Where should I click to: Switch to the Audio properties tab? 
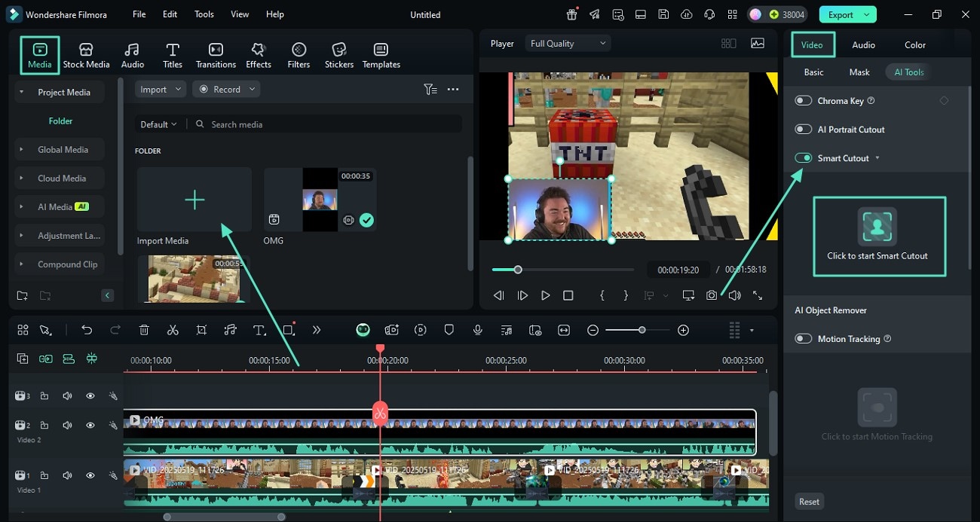(x=863, y=45)
